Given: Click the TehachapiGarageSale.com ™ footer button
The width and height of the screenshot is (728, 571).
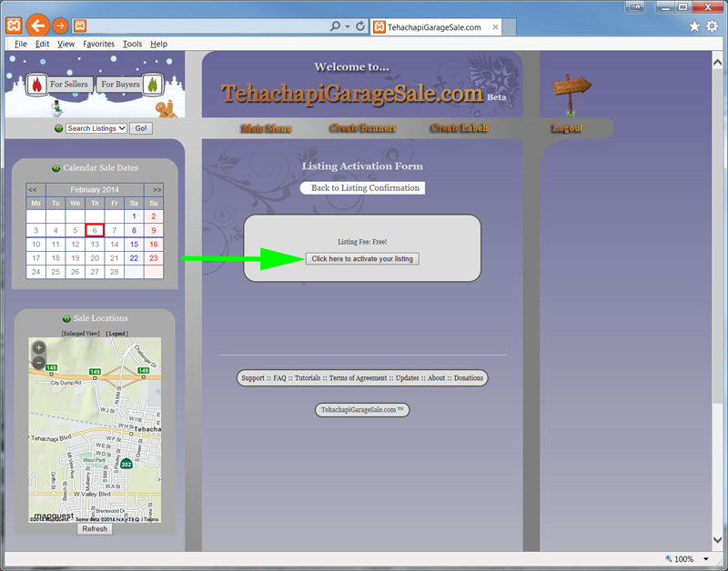Looking at the screenshot, I should point(362,410).
